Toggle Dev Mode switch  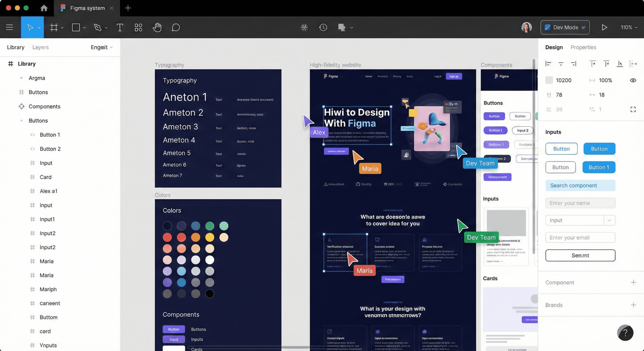pos(565,27)
